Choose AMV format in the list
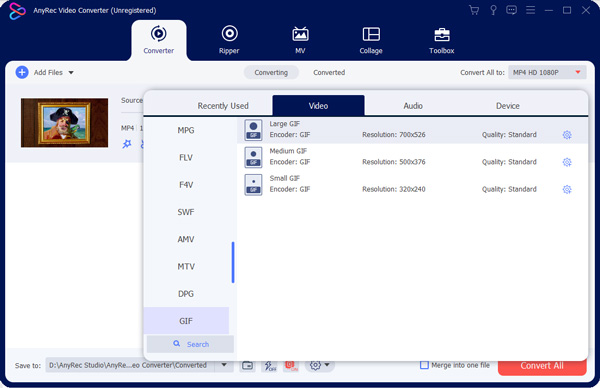The width and height of the screenshot is (600, 388). pyautogui.click(x=186, y=239)
